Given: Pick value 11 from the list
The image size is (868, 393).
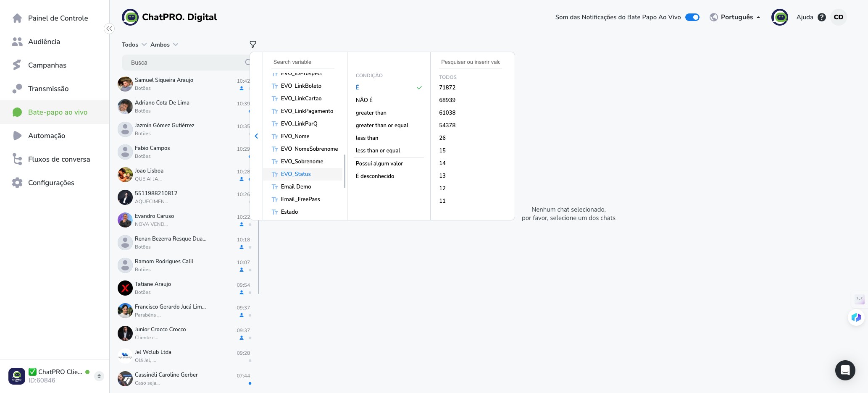Looking at the screenshot, I should point(442,201).
